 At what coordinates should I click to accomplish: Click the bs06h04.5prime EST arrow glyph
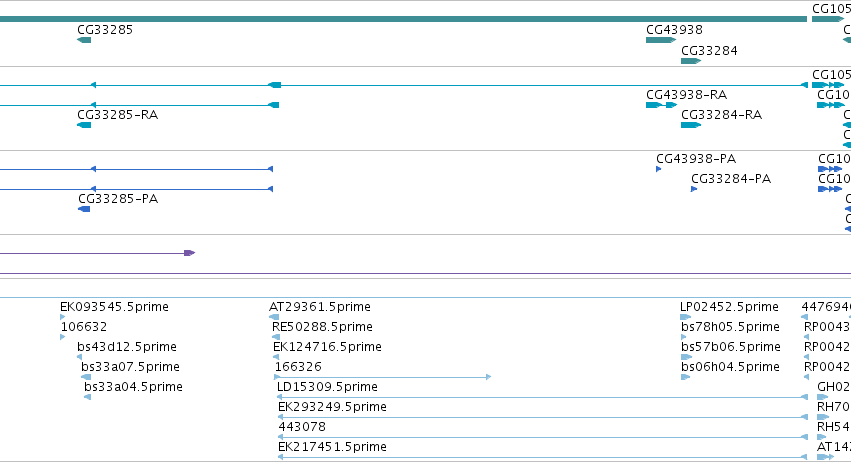point(685,377)
